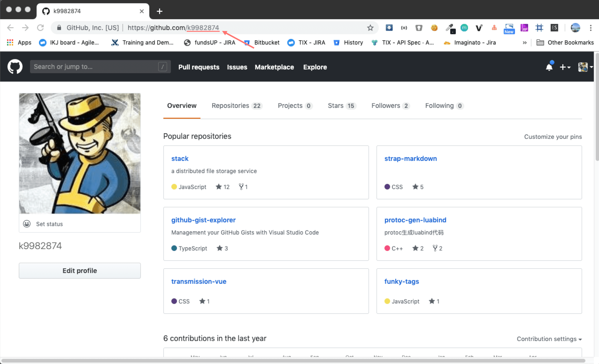Click the browser reload icon

click(40, 28)
